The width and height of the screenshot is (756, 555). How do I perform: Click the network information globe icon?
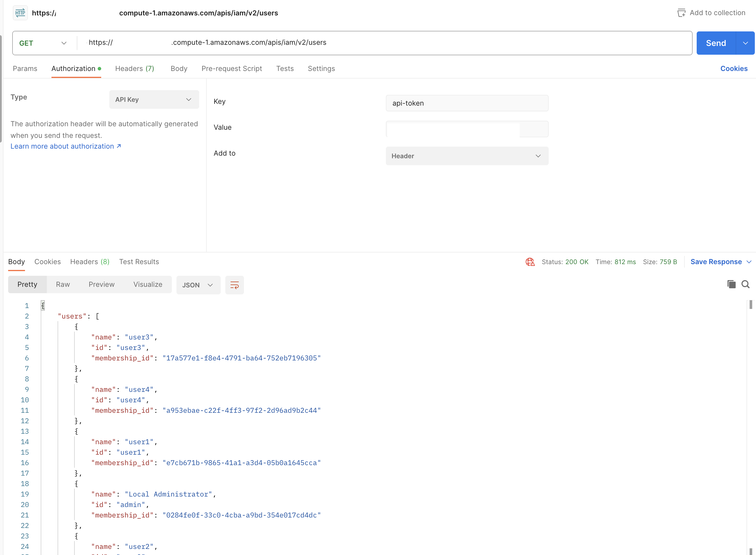coord(530,262)
